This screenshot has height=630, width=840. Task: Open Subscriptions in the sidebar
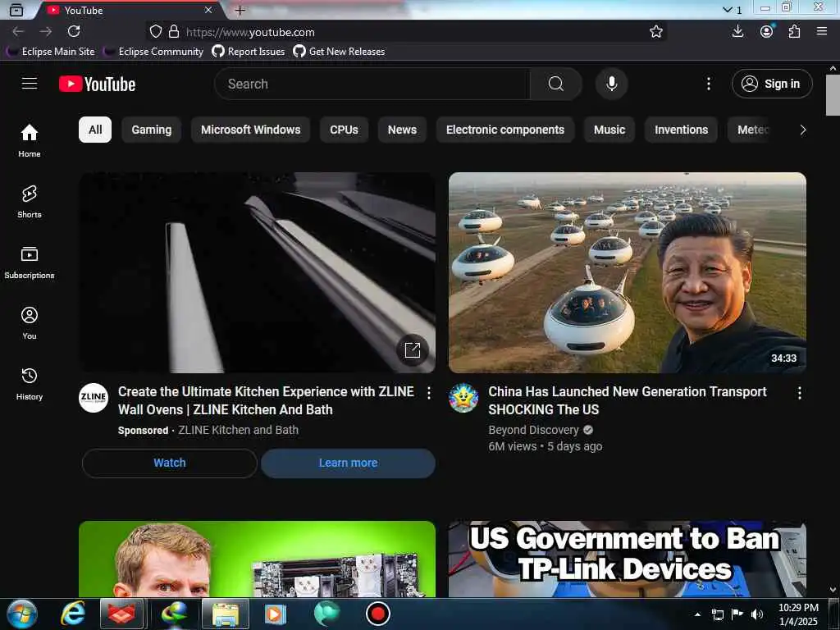pos(30,262)
